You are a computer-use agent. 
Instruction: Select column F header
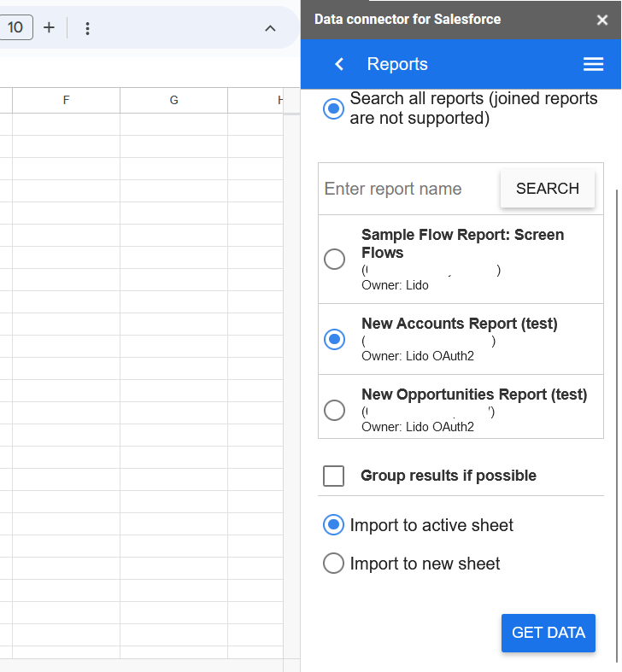pyautogui.click(x=66, y=100)
